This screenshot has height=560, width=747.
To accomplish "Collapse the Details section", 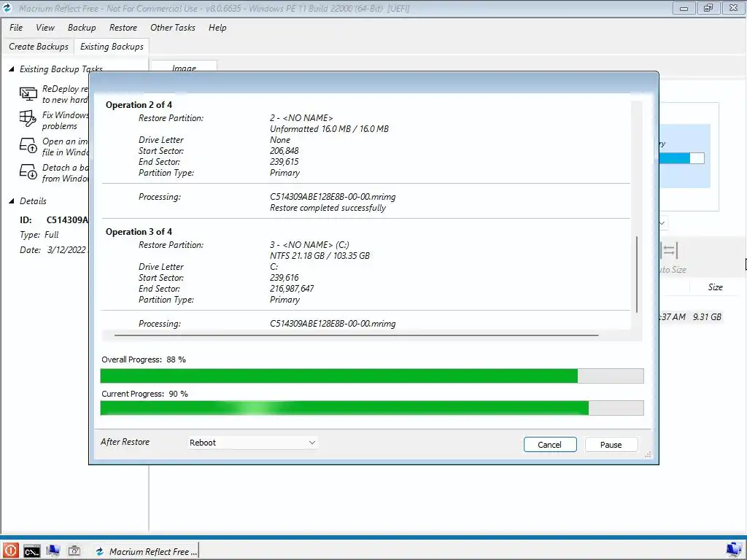I will [12, 201].
